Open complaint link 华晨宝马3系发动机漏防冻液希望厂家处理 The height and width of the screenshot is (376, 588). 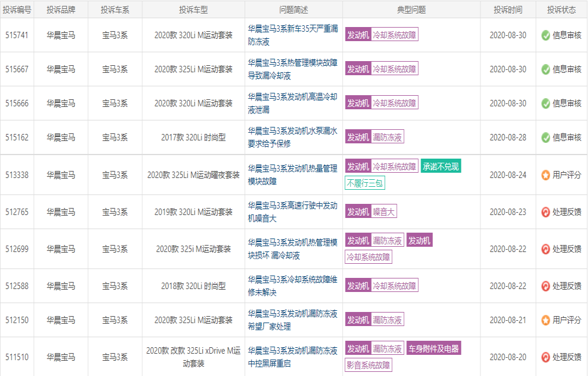[293, 320]
